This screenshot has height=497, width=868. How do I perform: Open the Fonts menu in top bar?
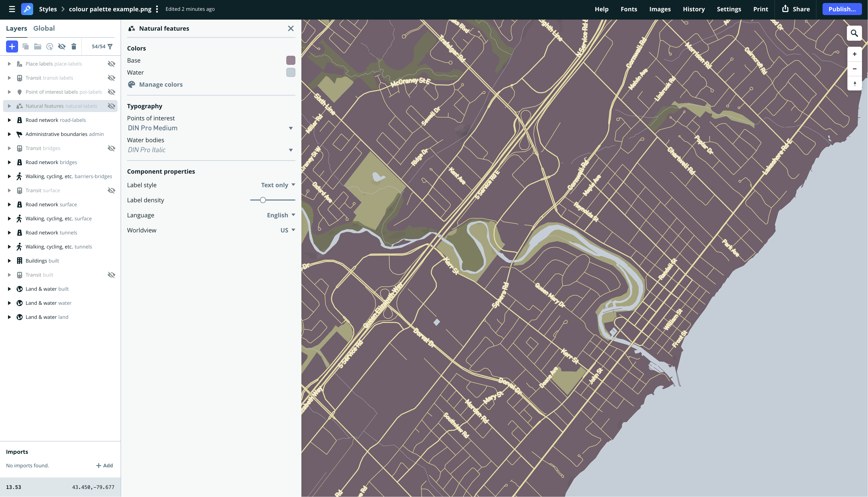(628, 9)
